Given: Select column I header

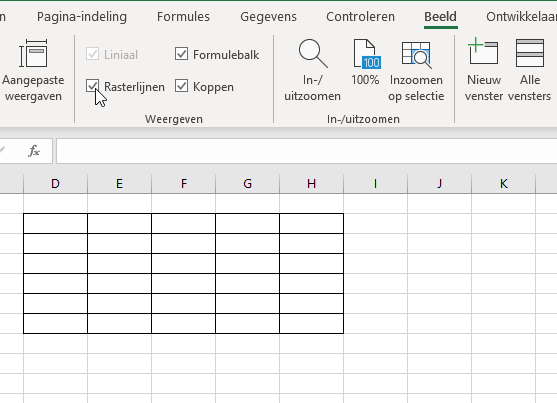Looking at the screenshot, I should coord(375,184).
